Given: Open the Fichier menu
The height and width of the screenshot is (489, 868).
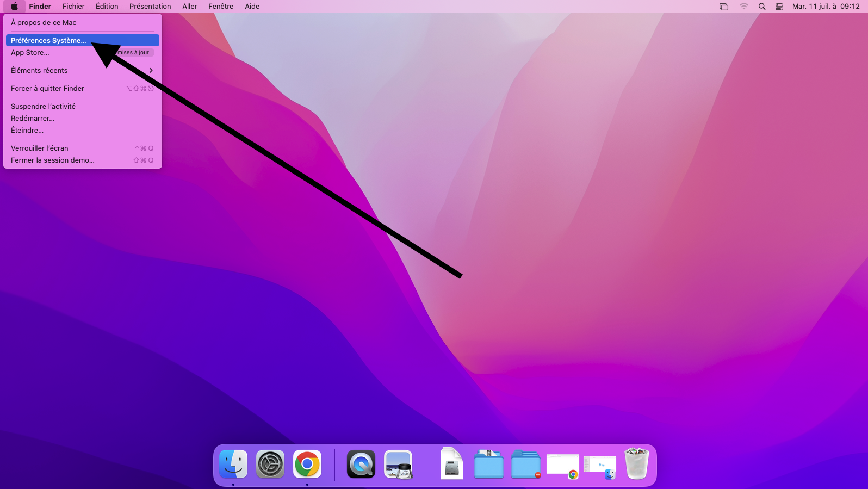Looking at the screenshot, I should (x=73, y=7).
